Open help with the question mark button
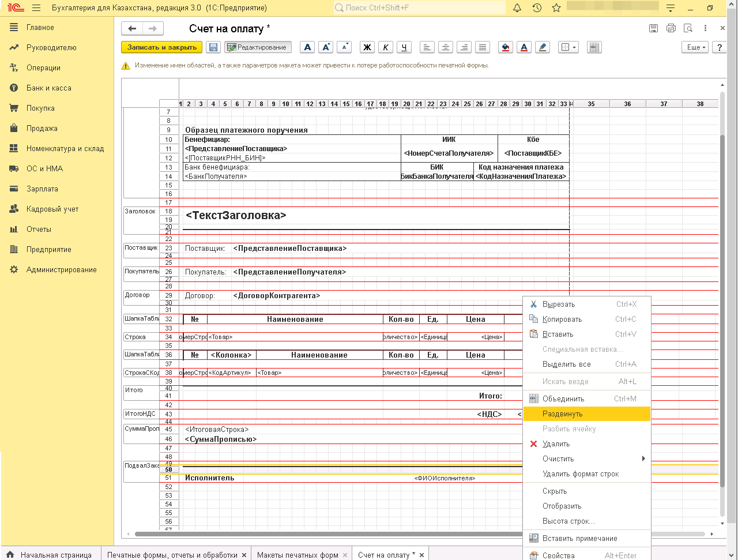The width and height of the screenshot is (738, 560). pyautogui.click(x=719, y=47)
